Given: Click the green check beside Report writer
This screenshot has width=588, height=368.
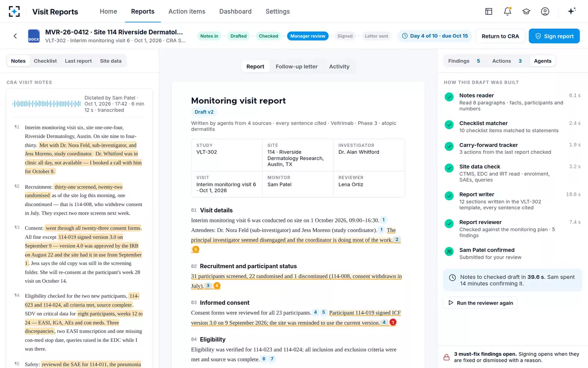Looking at the screenshot, I should pos(449,196).
